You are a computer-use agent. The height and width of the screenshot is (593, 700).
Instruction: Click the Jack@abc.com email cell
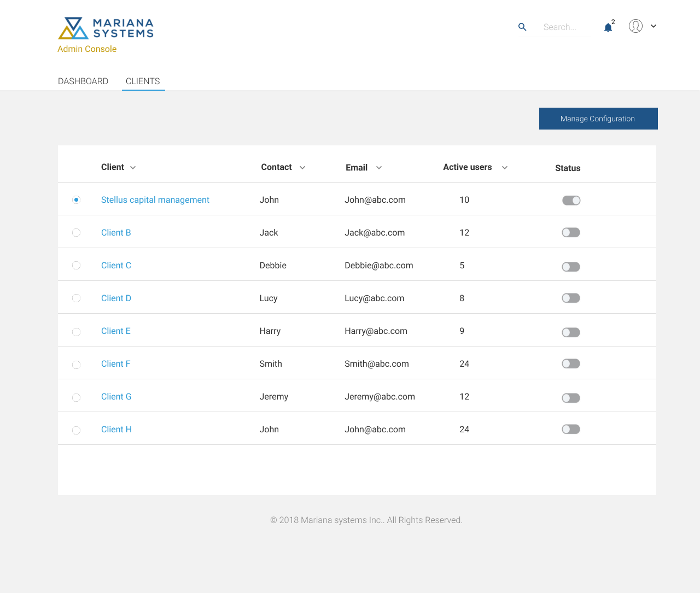(375, 232)
